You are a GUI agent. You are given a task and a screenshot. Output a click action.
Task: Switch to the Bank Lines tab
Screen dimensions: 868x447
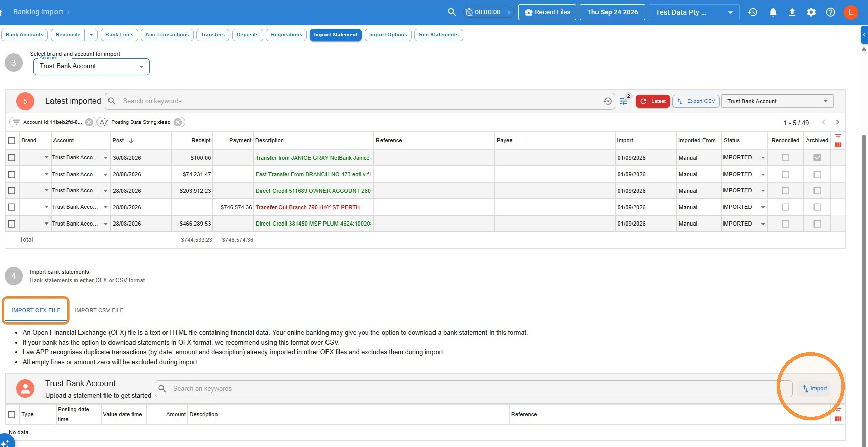pos(120,35)
